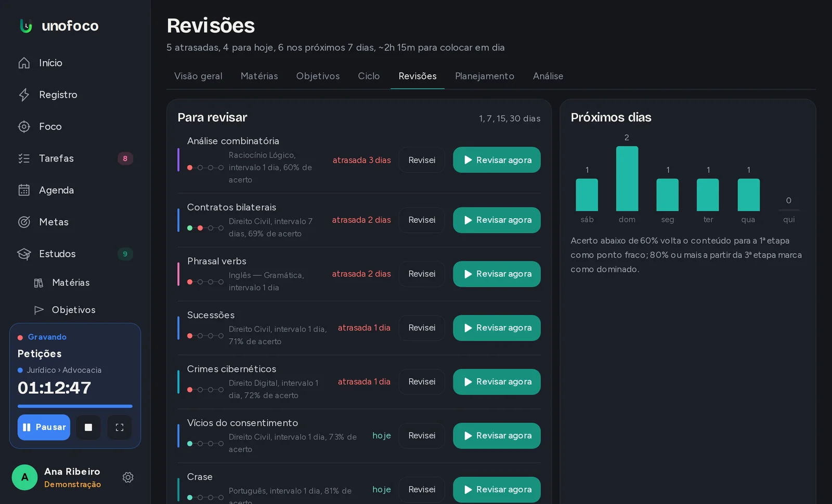Stop the Petições recording timer

(88, 427)
